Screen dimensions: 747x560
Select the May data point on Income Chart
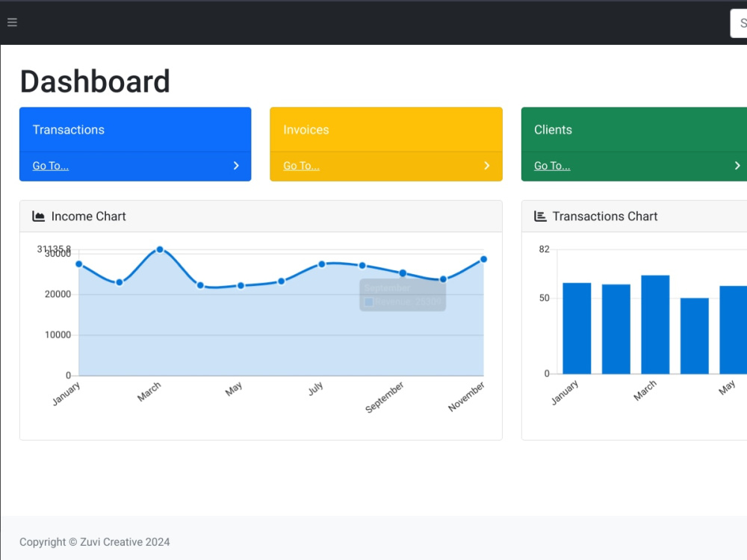pyautogui.click(x=241, y=286)
